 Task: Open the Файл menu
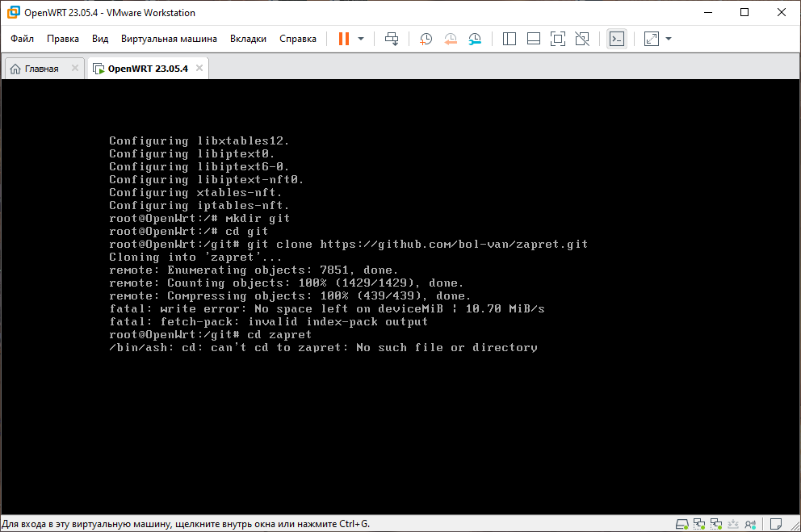tap(22, 39)
